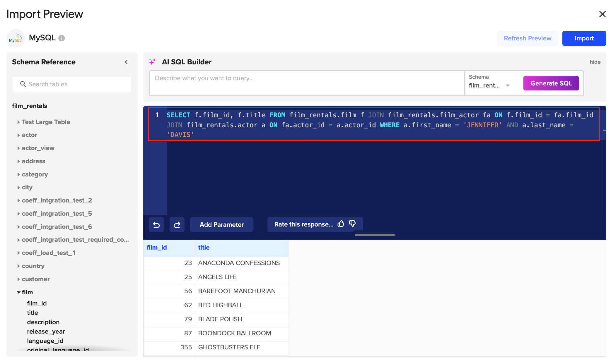Click the undo arrow icon
The image size is (611, 364).
pyautogui.click(x=156, y=225)
